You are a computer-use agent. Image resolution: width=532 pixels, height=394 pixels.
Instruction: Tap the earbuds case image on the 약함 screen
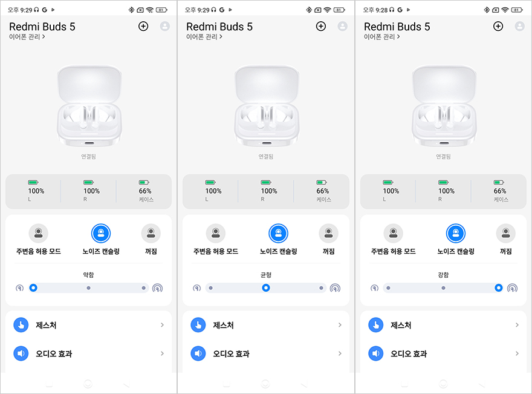click(89, 106)
